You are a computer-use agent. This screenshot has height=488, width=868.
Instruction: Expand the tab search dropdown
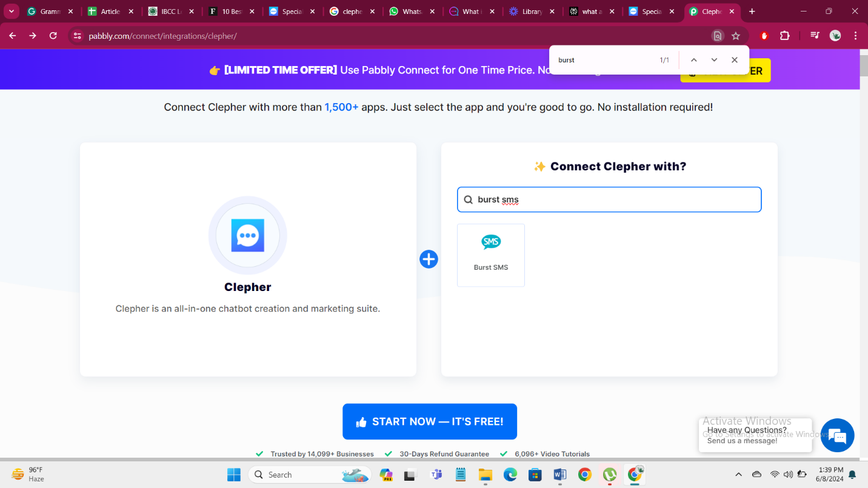(12, 12)
